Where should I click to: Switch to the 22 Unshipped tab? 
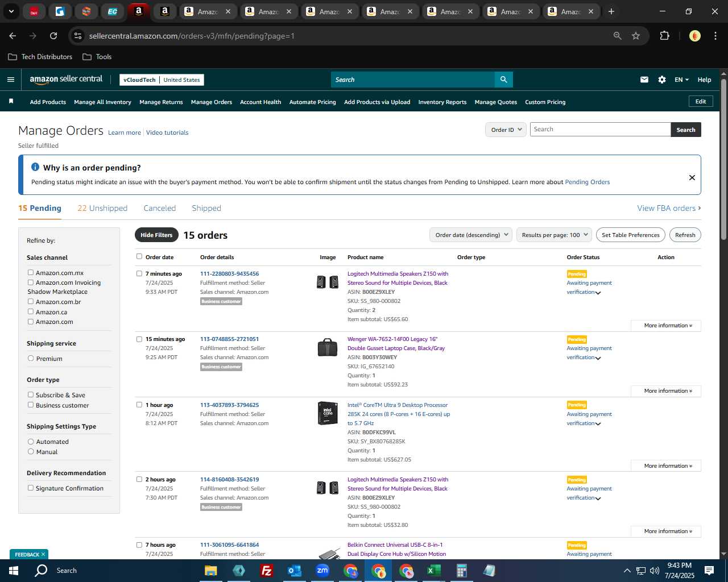click(102, 208)
